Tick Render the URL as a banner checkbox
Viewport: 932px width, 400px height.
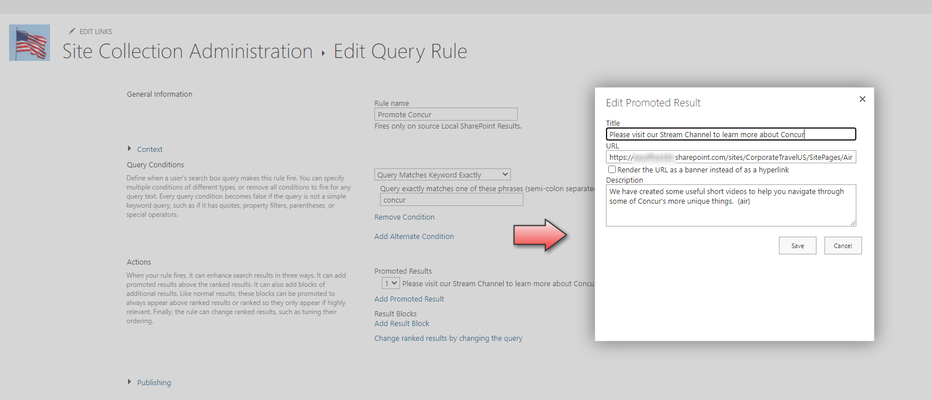(x=612, y=169)
